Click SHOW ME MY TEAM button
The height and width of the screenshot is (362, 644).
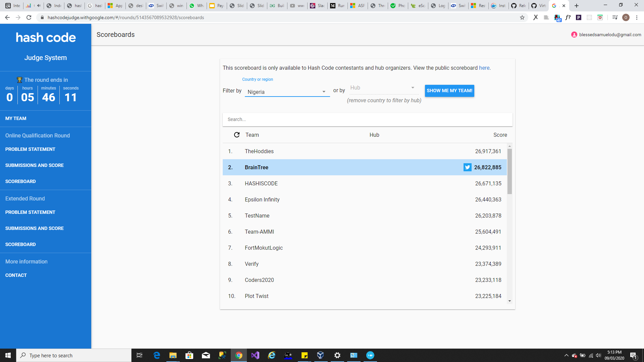(449, 90)
